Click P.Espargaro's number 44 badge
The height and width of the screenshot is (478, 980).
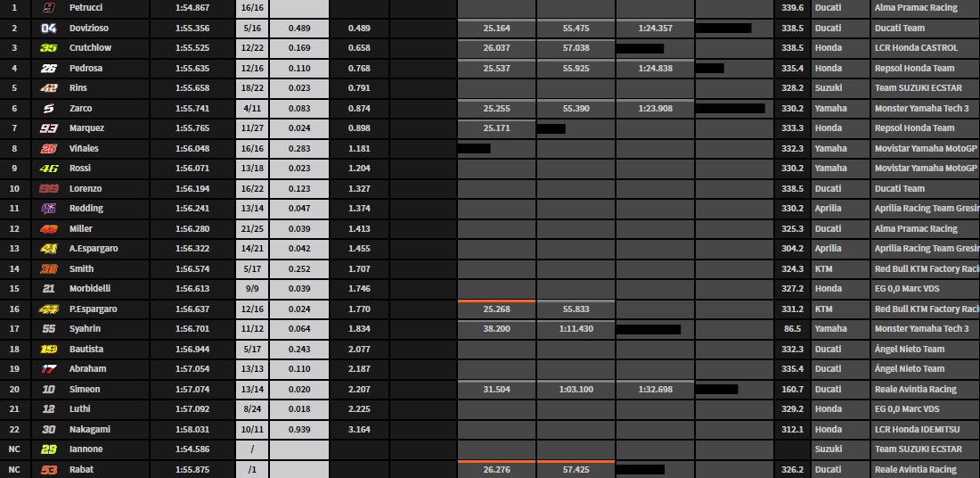coord(49,309)
